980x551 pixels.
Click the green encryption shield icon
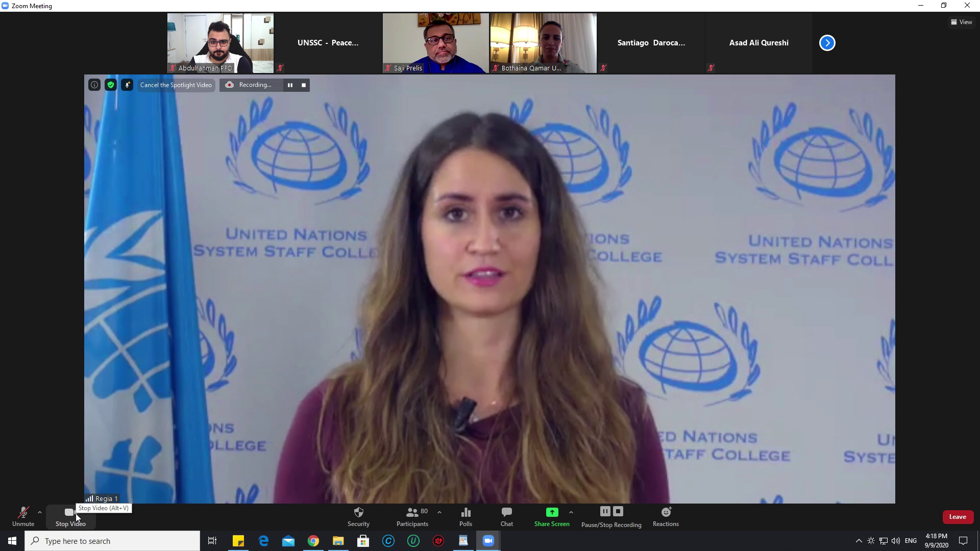click(x=111, y=85)
